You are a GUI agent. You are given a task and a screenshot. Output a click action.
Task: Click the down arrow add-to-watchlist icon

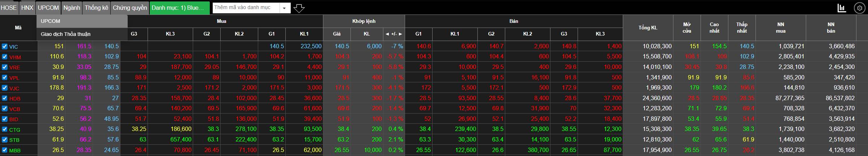point(299,8)
